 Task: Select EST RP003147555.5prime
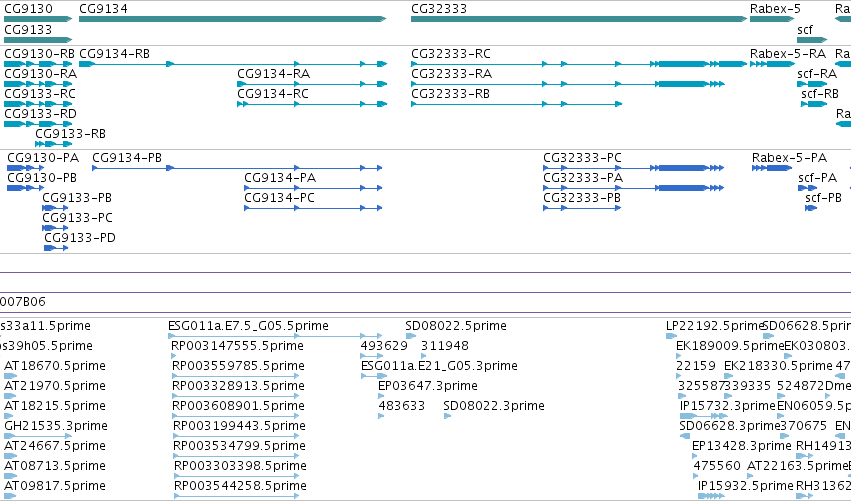[x=237, y=346]
